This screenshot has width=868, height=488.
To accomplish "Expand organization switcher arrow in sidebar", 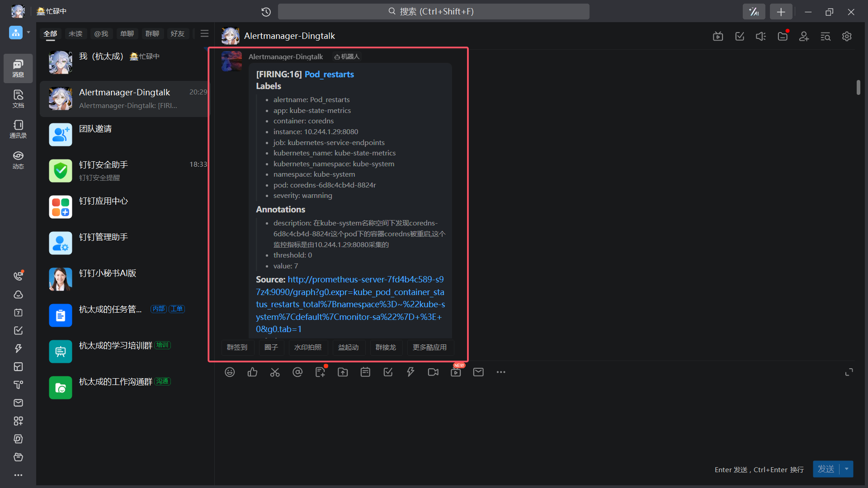I will tap(28, 33).
